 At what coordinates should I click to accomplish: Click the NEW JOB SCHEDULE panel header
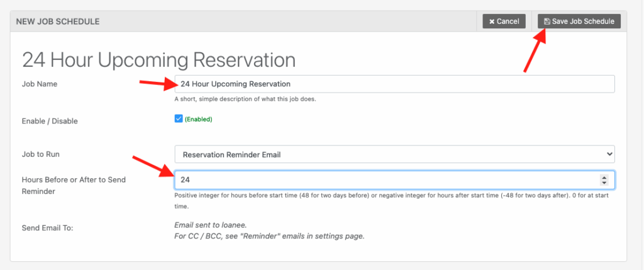click(x=58, y=21)
